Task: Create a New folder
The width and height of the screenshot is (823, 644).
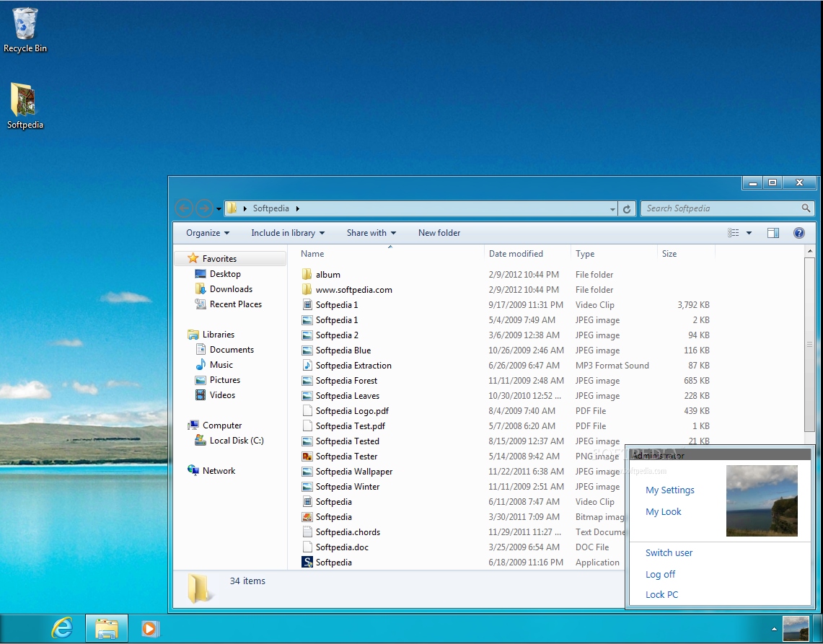Action: click(439, 233)
